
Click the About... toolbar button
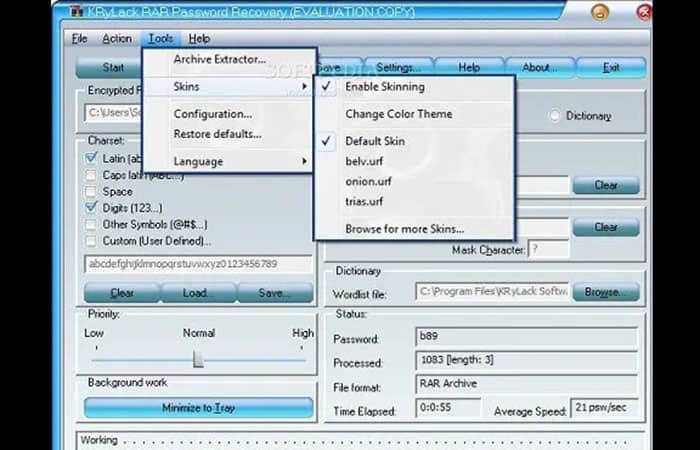tap(540, 68)
